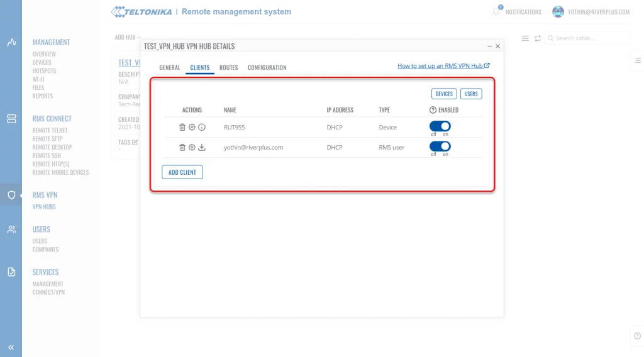
Task: Click the yothin@riverplus.com account name
Action: (599, 12)
